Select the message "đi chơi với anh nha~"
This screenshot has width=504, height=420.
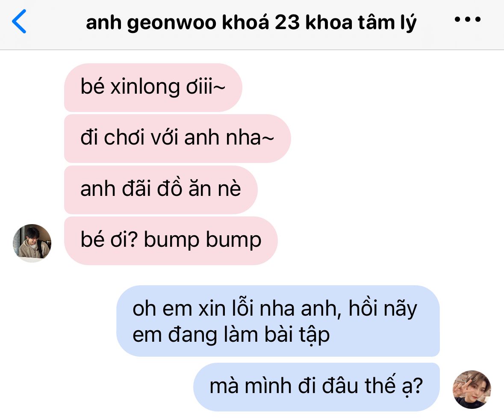pyautogui.click(x=177, y=138)
